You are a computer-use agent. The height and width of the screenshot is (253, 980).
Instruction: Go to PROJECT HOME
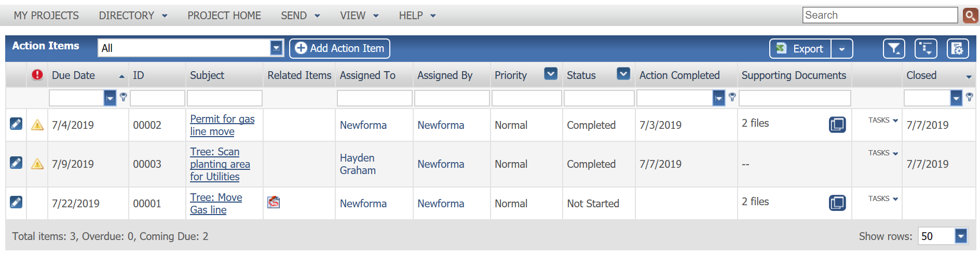tap(224, 16)
